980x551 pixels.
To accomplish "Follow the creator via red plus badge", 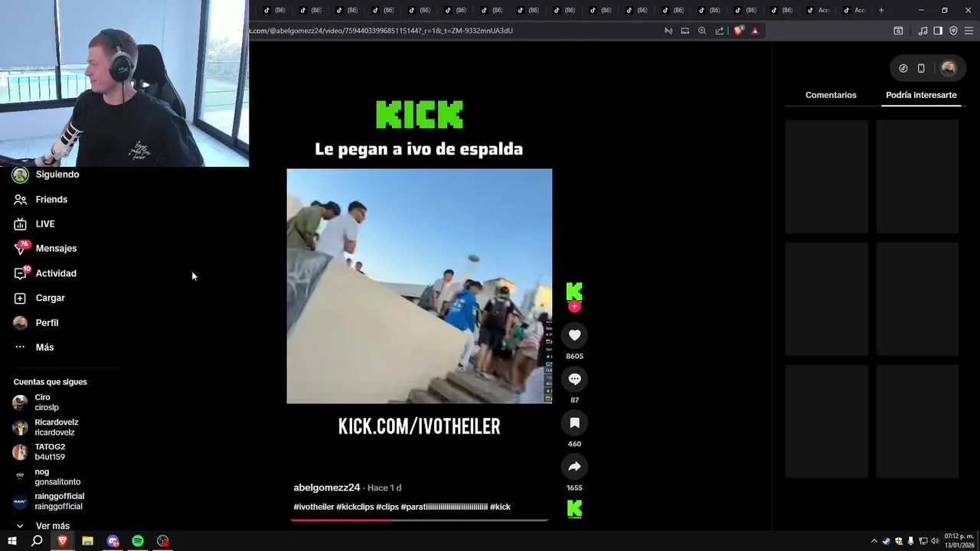I will pyautogui.click(x=574, y=307).
